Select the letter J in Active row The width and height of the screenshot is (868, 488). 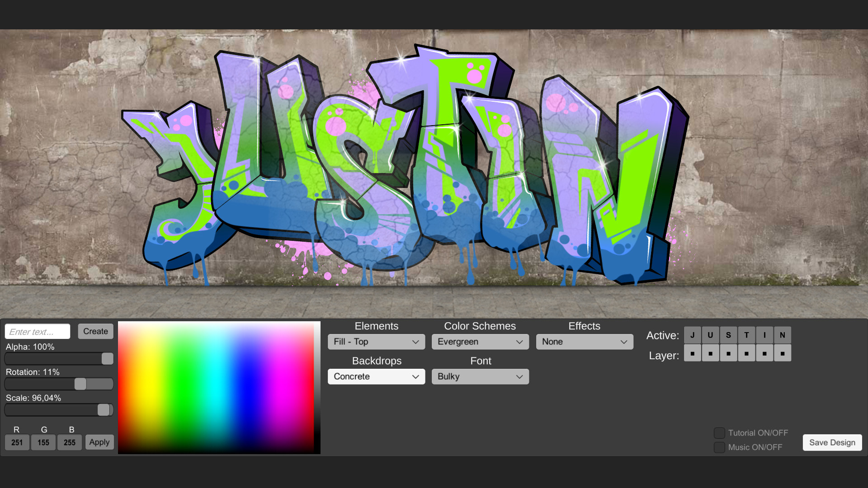tap(692, 335)
